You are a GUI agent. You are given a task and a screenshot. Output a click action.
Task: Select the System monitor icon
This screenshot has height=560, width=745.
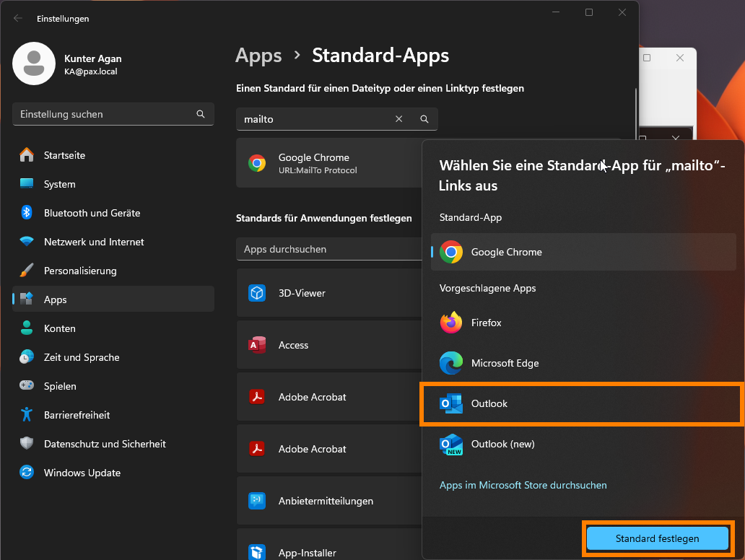[x=27, y=184]
